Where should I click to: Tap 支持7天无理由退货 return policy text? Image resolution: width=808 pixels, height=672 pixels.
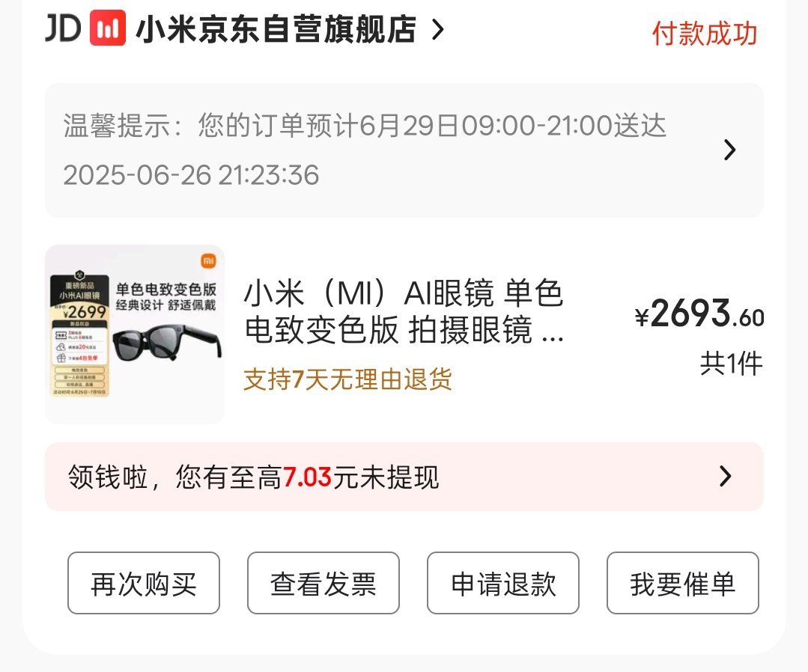pos(347,379)
